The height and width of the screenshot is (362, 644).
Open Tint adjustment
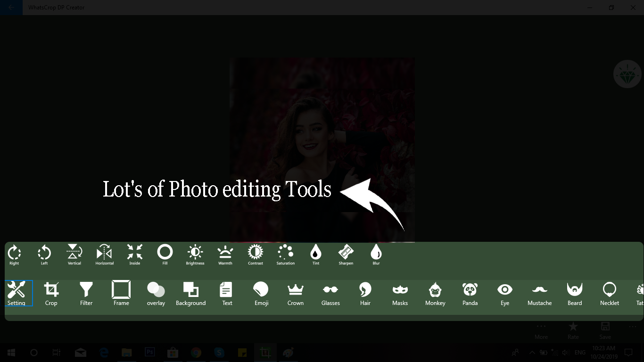[316, 255]
